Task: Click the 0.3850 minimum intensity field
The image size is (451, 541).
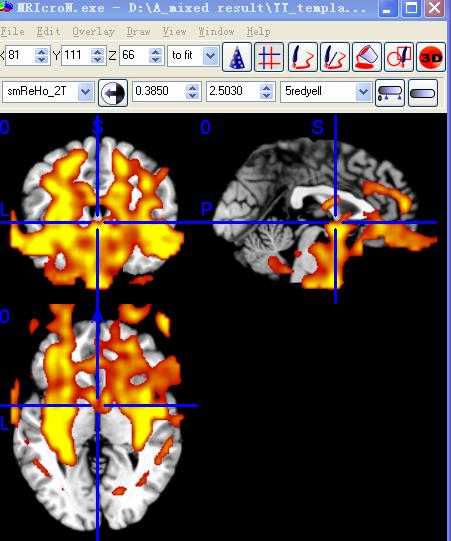Action: (x=159, y=91)
